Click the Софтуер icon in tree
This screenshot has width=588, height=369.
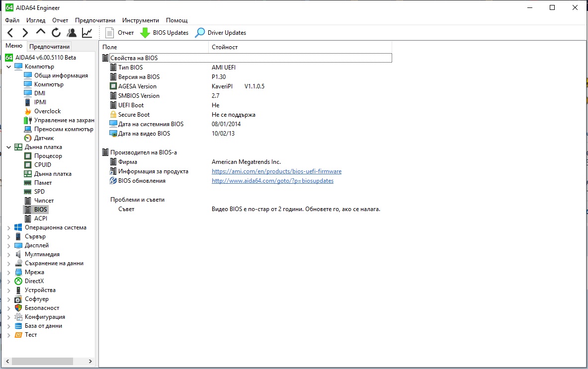point(18,299)
